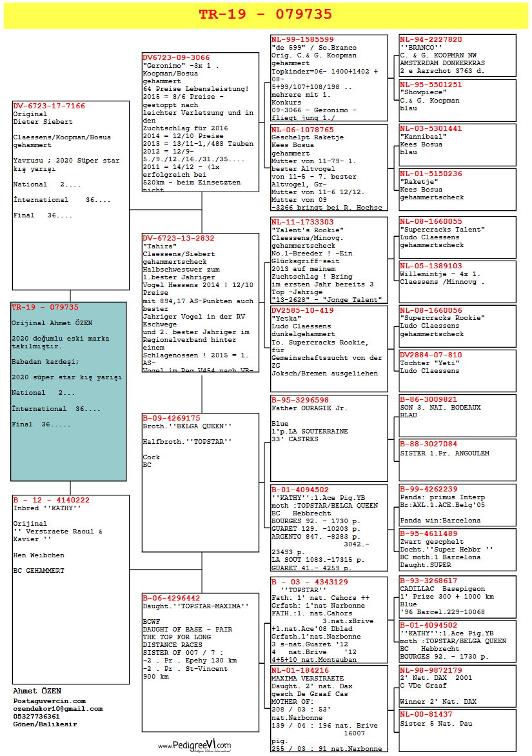Click the "Showpiece" name text
Screen dimensions: 532x756
pyautogui.click(x=423, y=92)
